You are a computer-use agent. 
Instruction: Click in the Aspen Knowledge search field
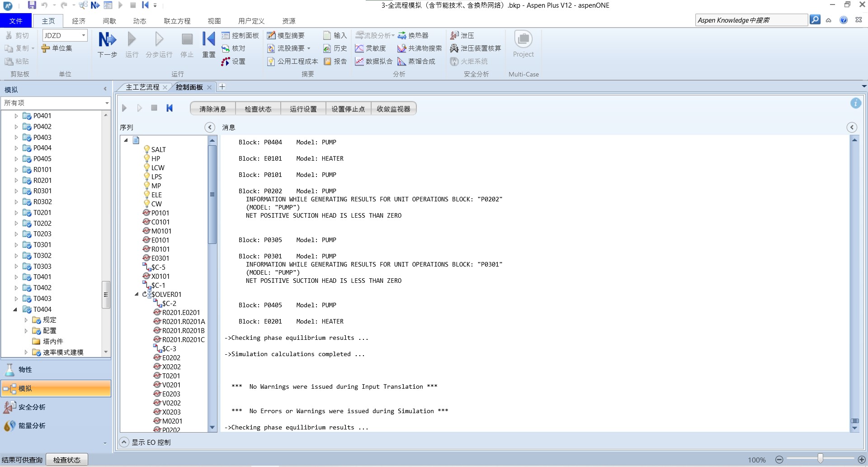[751, 20]
